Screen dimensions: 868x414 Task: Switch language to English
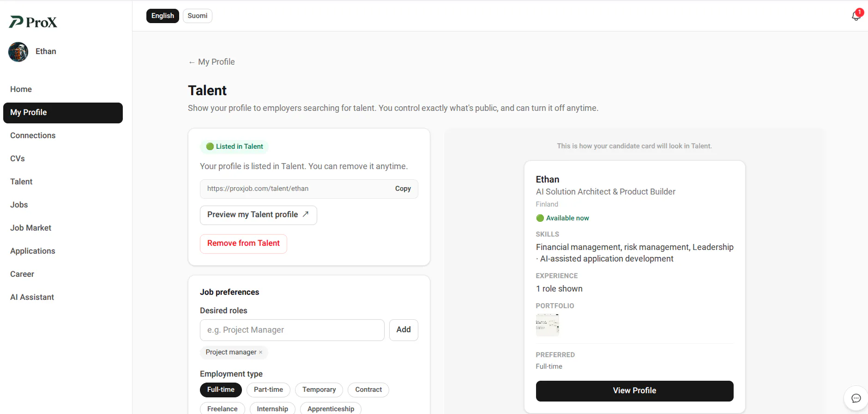pos(163,16)
